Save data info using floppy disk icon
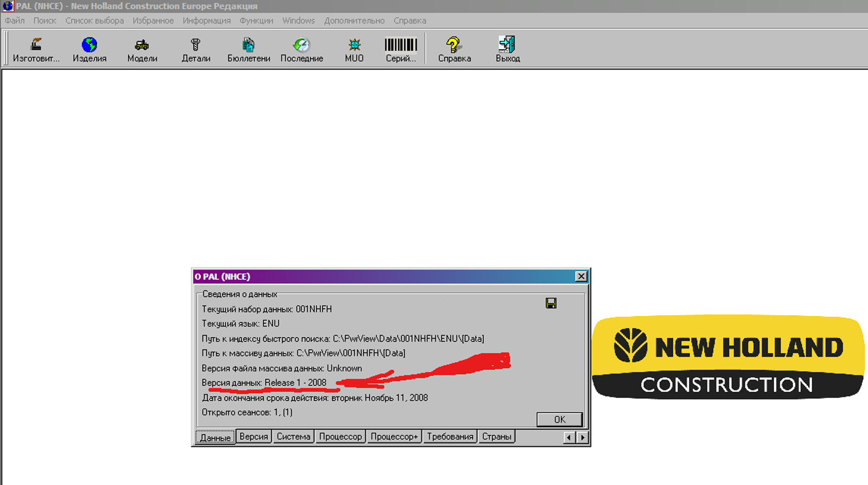Screen dimensions: 868x485 [551, 303]
